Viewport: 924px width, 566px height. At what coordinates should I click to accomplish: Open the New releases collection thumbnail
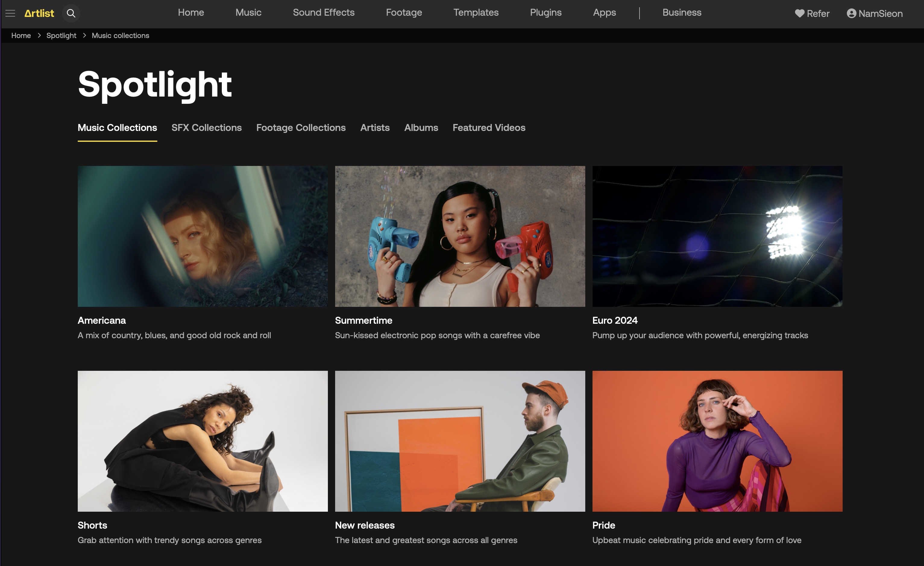click(460, 441)
